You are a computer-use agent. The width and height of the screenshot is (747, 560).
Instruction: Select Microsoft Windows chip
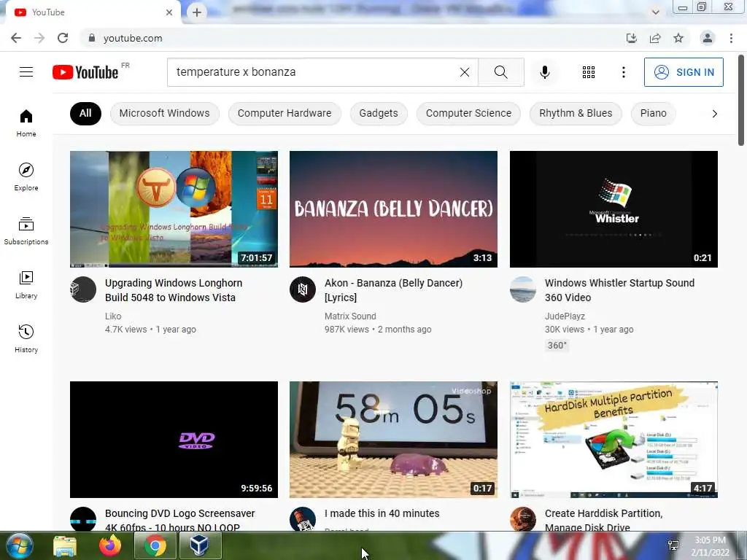pos(164,113)
